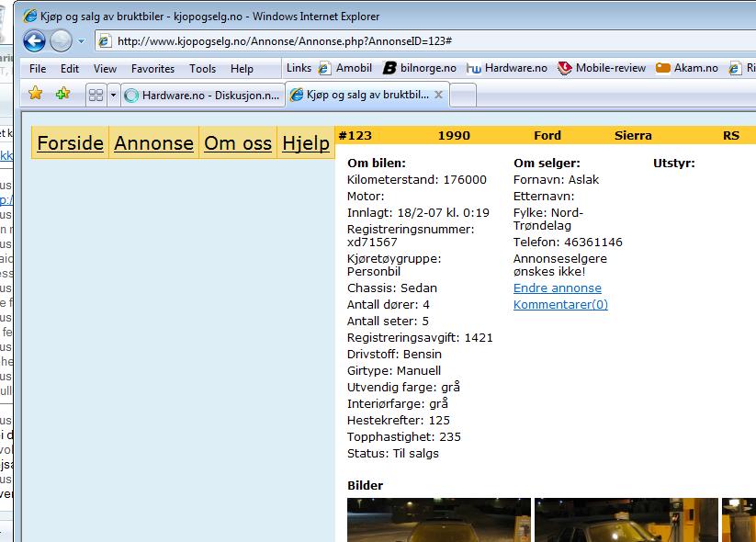Select the Kjøp og salg av bruktbil tab
The image size is (756, 542).
click(367, 95)
